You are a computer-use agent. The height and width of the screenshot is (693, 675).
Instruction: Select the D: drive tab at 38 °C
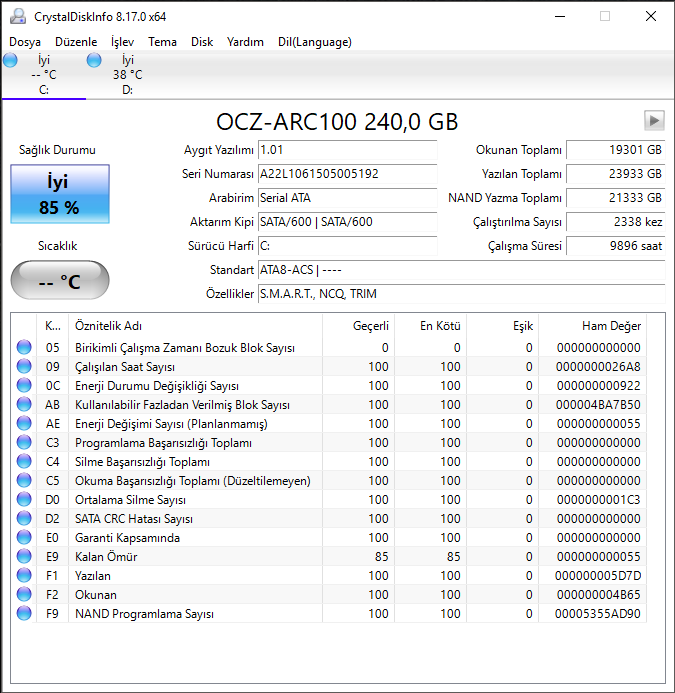pyautogui.click(x=127, y=75)
